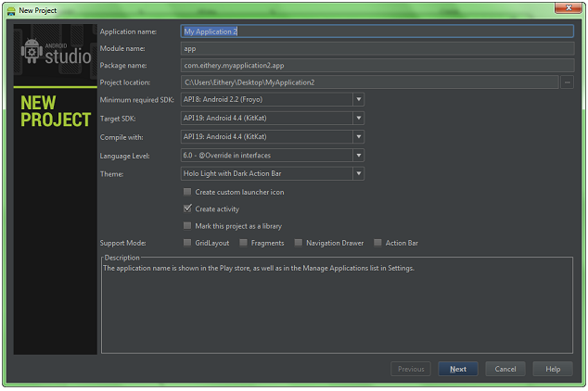
Task: Open the Target SDK dropdown arrow
Action: pos(359,118)
